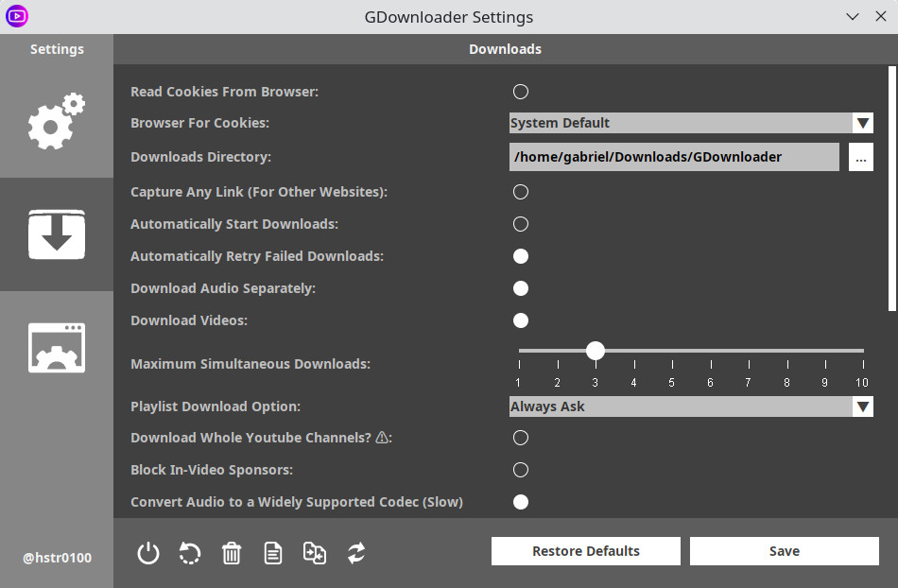Click the warning triangle next to Youtube Channels
The width and height of the screenshot is (898, 588).
coord(382,438)
